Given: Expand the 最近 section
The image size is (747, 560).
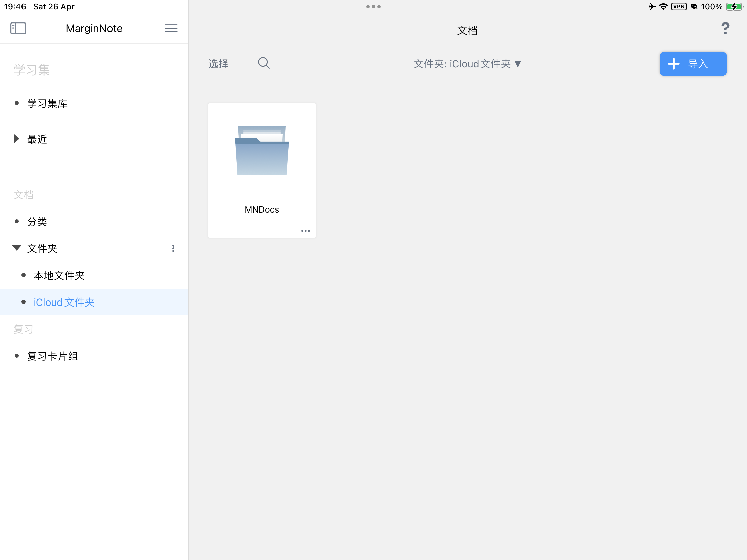Looking at the screenshot, I should 16,139.
